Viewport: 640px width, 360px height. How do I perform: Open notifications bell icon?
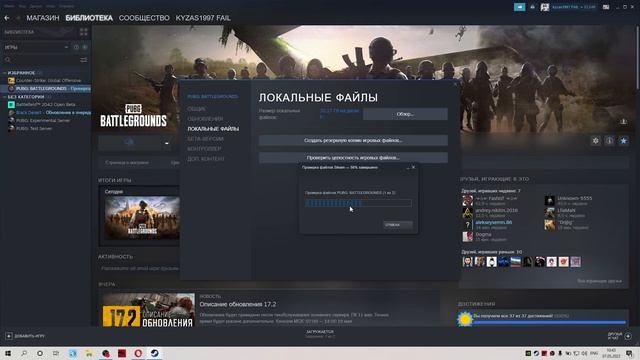pos(532,7)
